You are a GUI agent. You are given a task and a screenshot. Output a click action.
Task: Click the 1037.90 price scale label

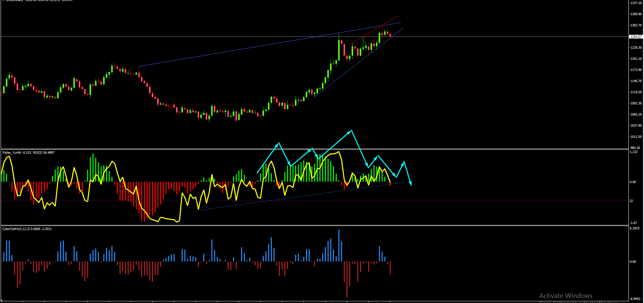tap(636, 126)
